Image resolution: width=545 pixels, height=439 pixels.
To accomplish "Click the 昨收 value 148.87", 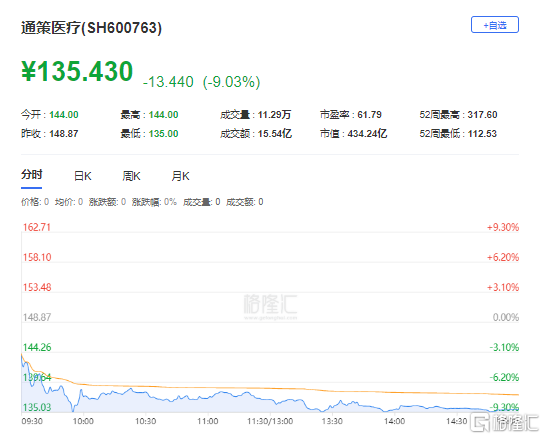I will (x=64, y=134).
